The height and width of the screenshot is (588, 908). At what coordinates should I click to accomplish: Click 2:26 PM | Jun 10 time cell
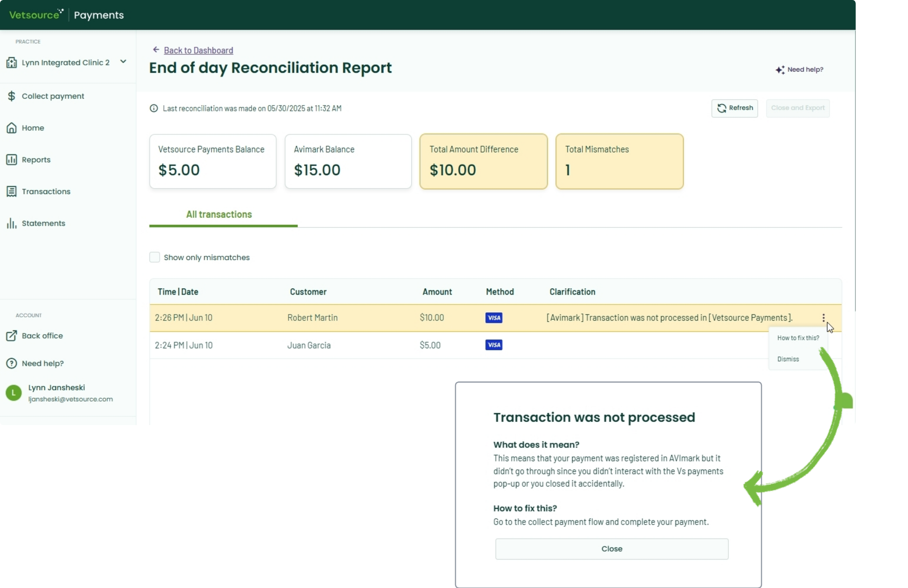pyautogui.click(x=184, y=317)
